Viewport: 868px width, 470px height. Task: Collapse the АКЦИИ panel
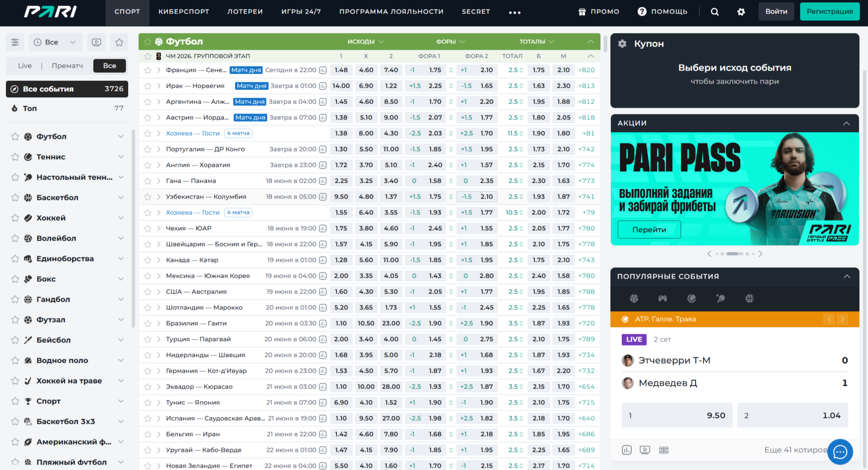[x=846, y=123]
